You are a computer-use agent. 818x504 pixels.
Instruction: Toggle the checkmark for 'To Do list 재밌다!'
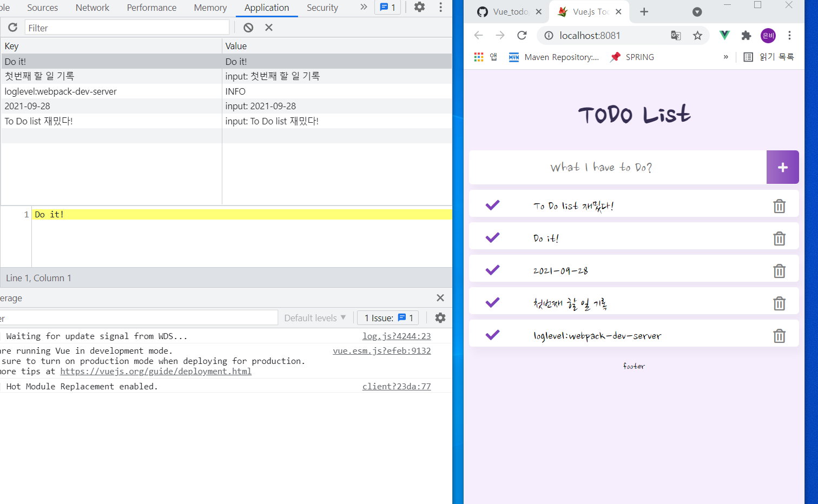point(492,205)
